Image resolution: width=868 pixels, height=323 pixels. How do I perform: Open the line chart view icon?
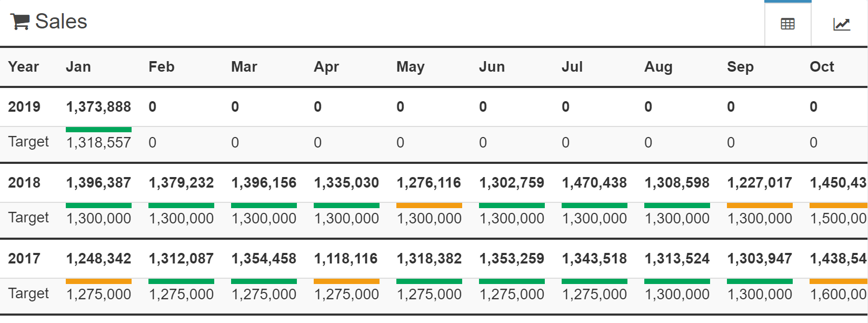pyautogui.click(x=841, y=24)
